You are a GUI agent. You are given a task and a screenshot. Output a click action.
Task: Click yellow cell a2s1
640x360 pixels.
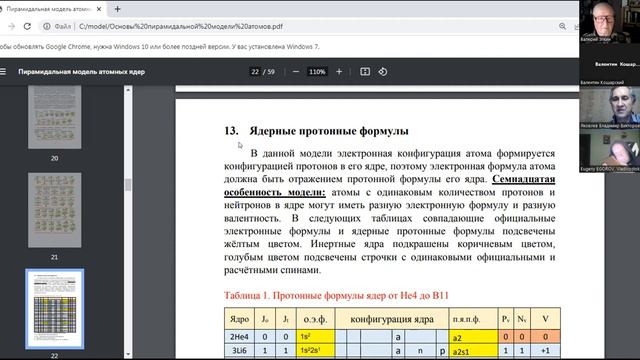click(473, 351)
